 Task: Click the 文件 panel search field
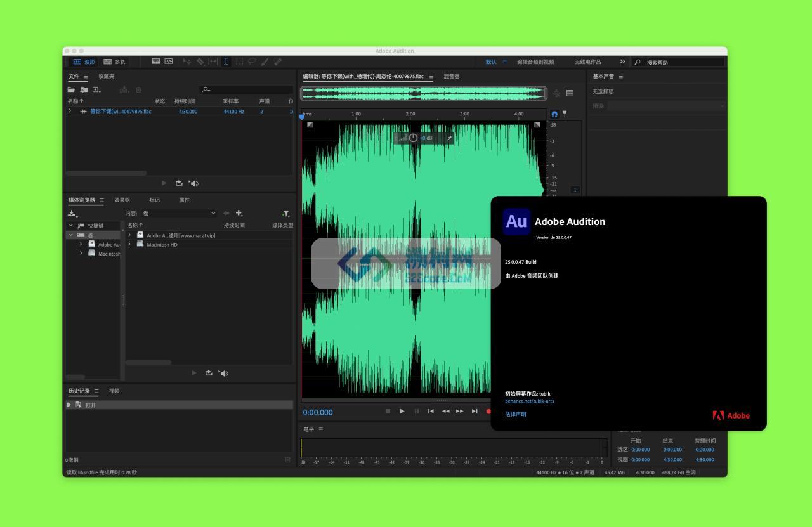pos(246,90)
